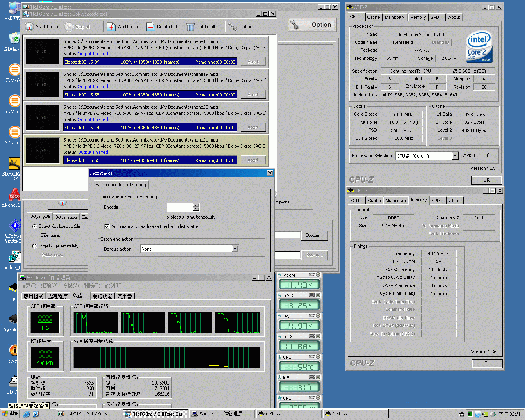Open the 網路功能 tab in Task Manager
The width and height of the screenshot is (525, 420).
coord(102,296)
